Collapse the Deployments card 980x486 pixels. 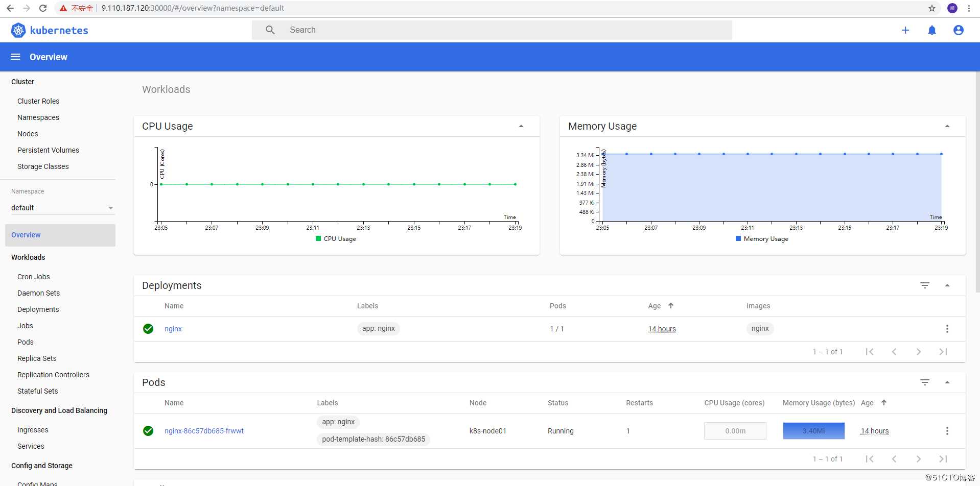[947, 285]
